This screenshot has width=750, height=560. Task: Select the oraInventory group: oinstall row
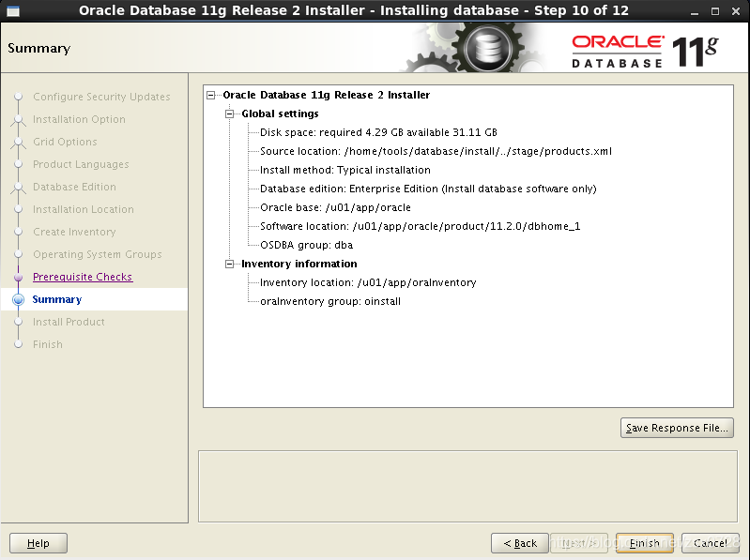coord(330,301)
